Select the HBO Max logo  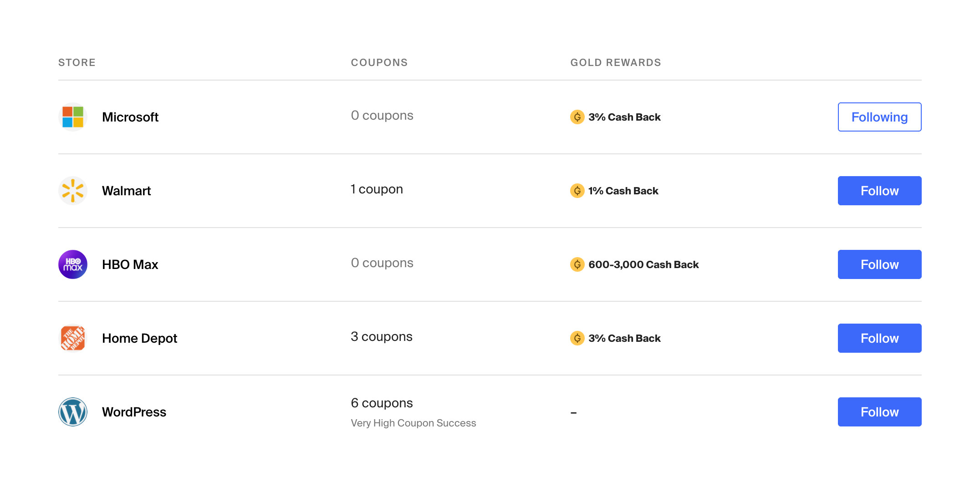click(72, 264)
